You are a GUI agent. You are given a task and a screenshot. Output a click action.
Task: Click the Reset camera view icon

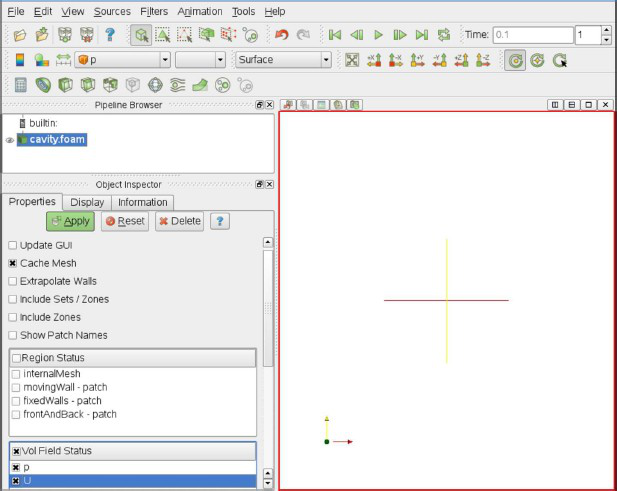352,60
